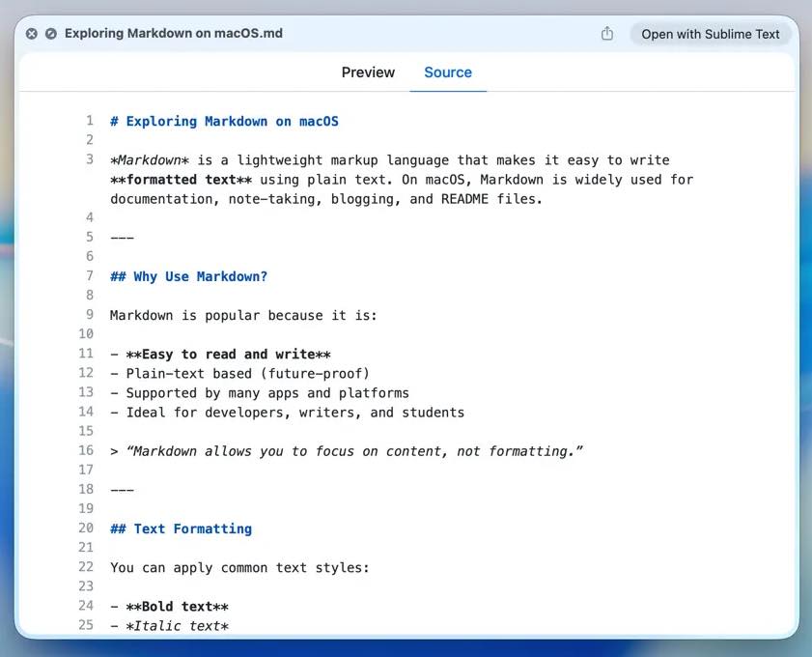Click the full-screen expand icon beside close
The image size is (812, 657).
pyautogui.click(x=51, y=34)
